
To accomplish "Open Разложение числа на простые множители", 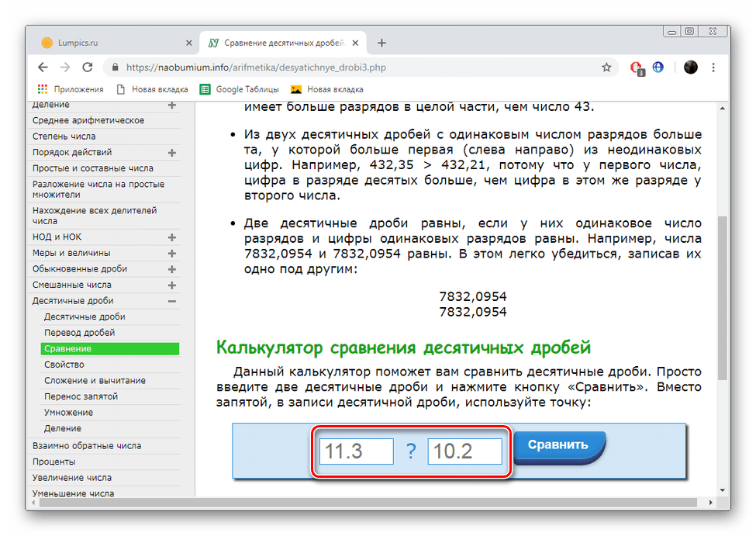I will click(98, 189).
